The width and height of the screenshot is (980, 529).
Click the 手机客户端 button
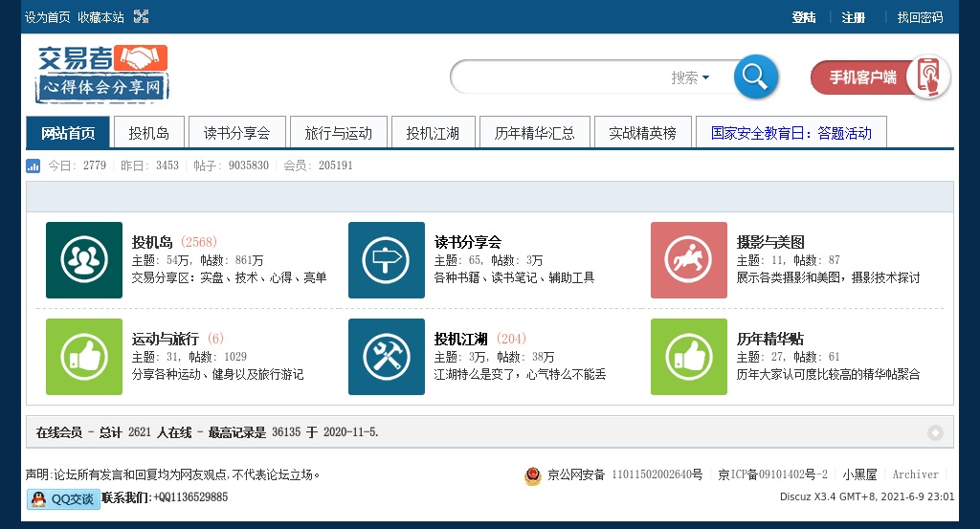pos(880,77)
